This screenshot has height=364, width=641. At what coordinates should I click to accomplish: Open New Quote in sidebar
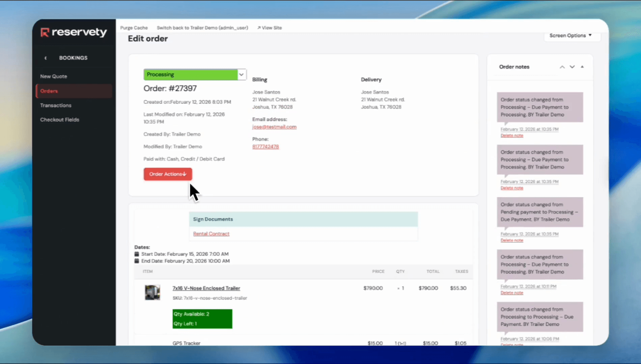coord(54,77)
